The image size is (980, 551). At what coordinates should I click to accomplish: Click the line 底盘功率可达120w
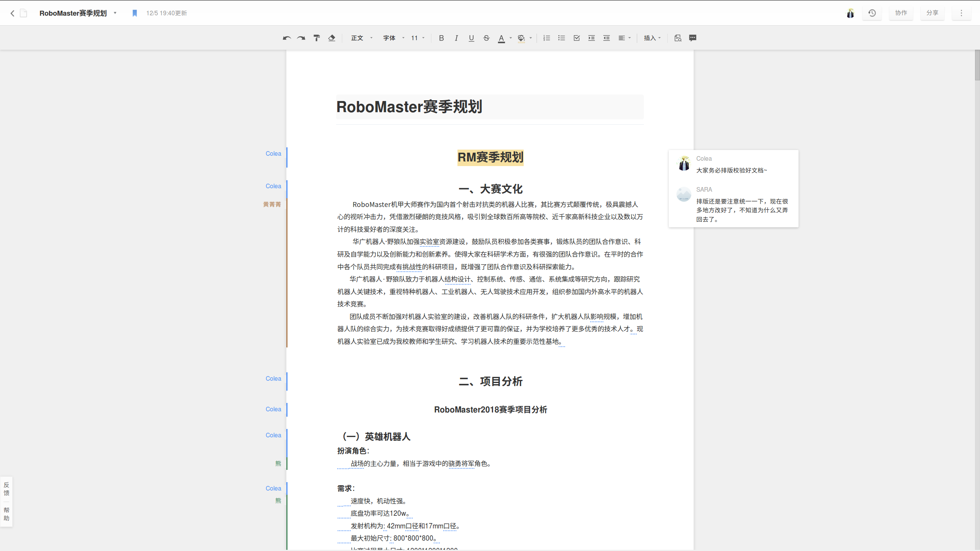(381, 514)
